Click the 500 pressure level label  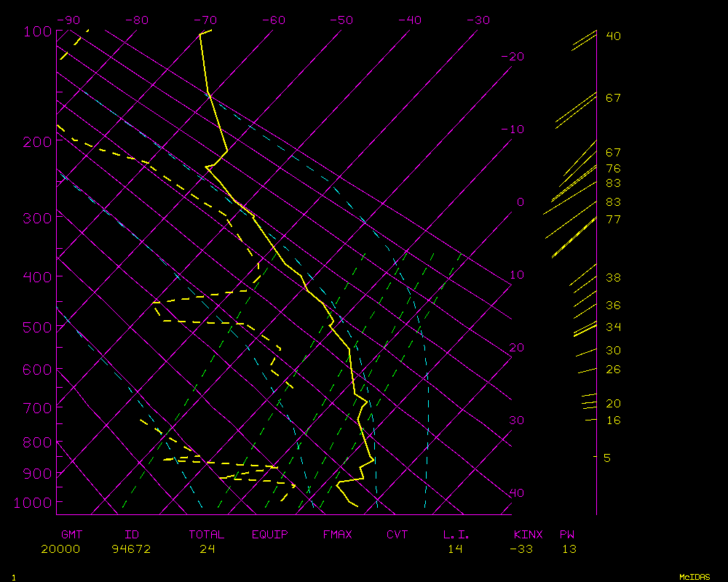point(35,327)
